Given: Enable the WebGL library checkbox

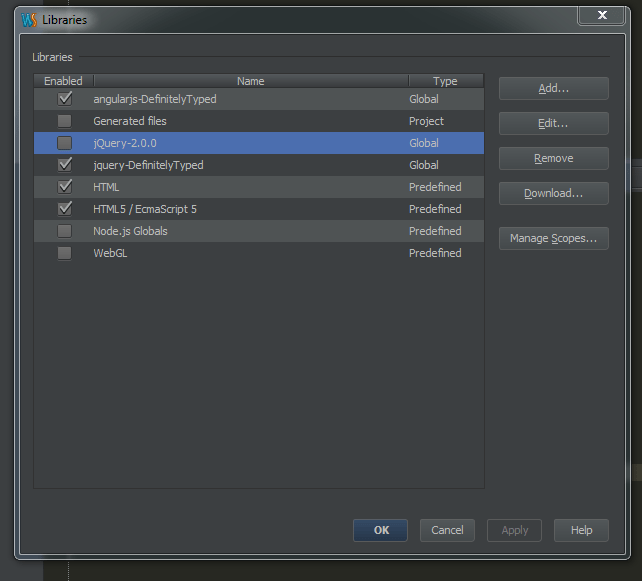Looking at the screenshot, I should (x=65, y=253).
